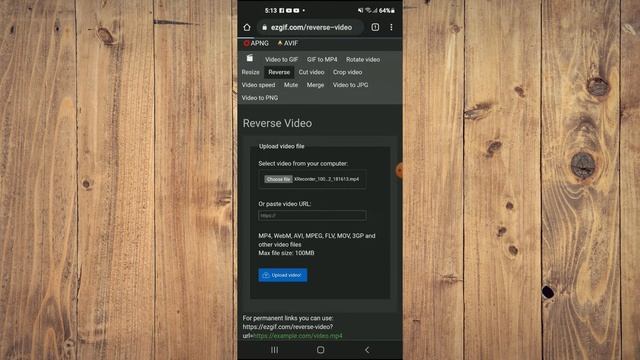Image resolution: width=640 pixels, height=360 pixels.
Task: Open Resize tool
Action: coord(250,72)
